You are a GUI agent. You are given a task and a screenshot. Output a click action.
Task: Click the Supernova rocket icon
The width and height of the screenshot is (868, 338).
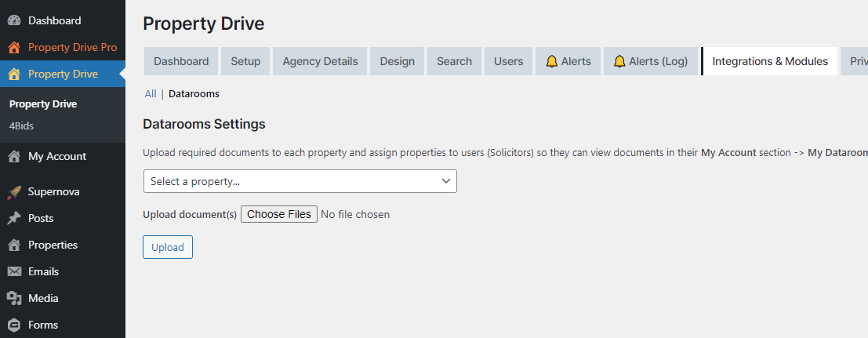14,191
